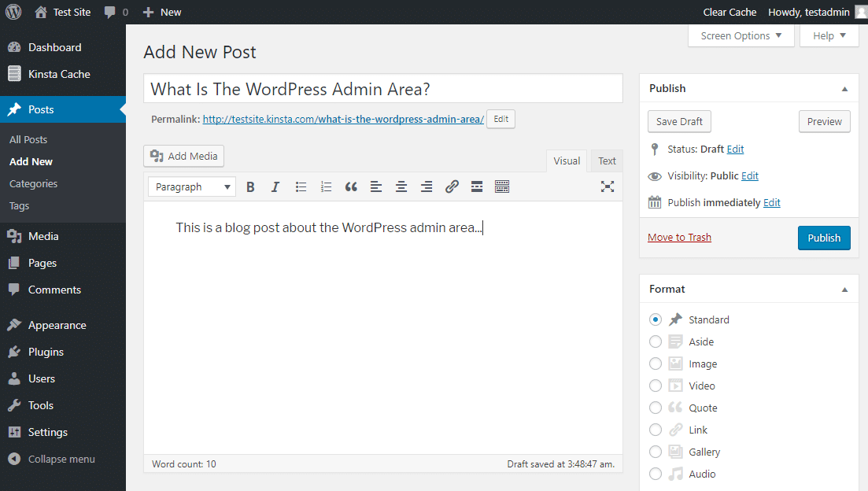This screenshot has width=868, height=491.
Task: Enable distraction-free writing mode
Action: click(x=607, y=186)
